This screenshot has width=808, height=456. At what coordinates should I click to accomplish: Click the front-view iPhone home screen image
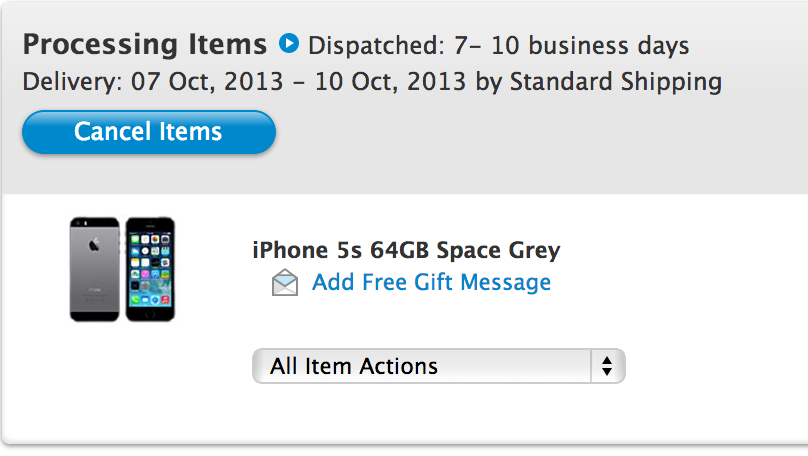150,269
